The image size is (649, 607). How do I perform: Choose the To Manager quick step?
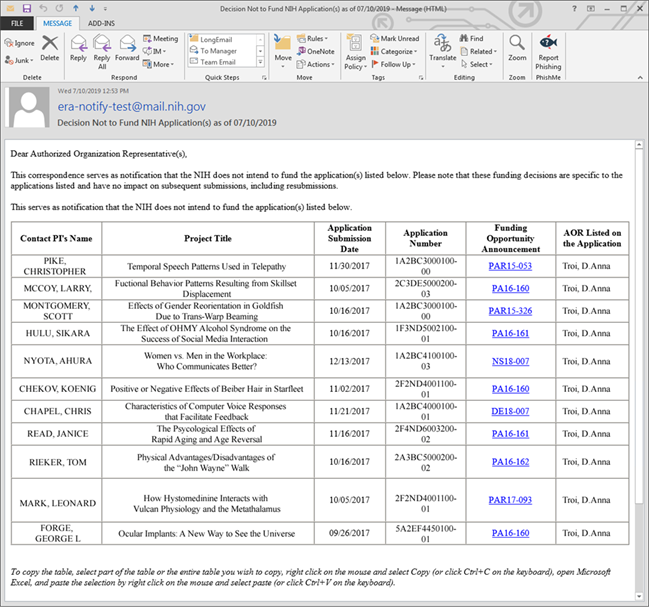(222, 50)
